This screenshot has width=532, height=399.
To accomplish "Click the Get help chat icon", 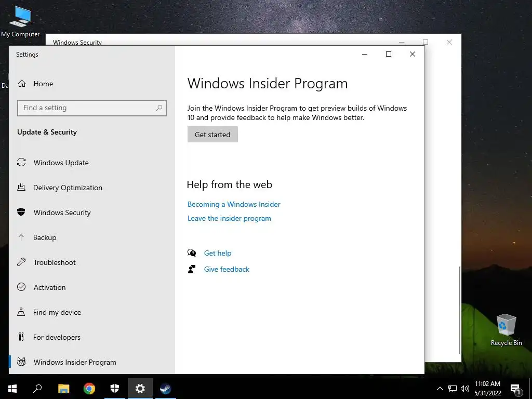I will point(192,253).
